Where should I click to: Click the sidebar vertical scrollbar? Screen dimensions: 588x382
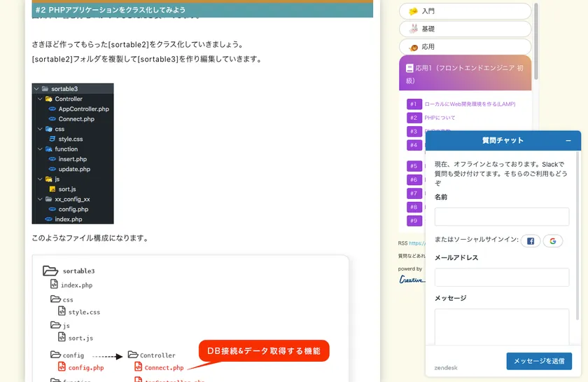click(x=536, y=42)
